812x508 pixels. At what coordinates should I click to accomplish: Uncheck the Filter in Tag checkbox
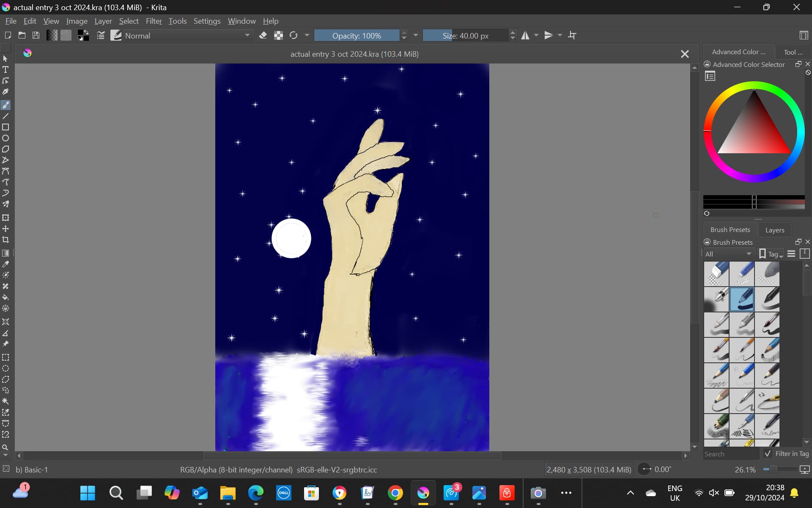coord(768,453)
